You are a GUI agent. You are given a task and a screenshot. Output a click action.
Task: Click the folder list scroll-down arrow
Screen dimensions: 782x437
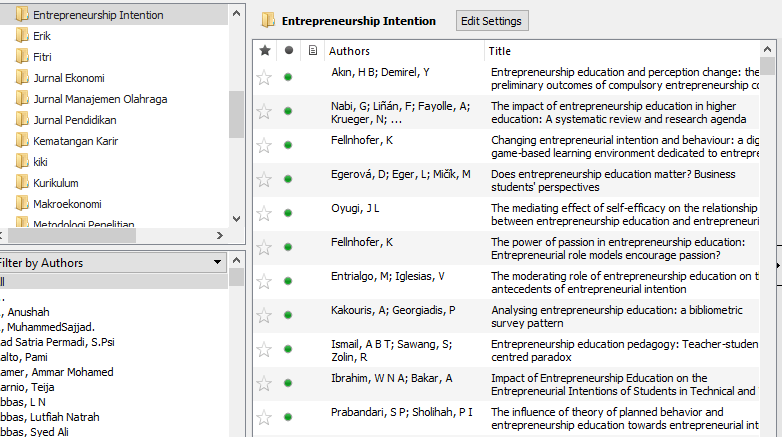pos(236,219)
